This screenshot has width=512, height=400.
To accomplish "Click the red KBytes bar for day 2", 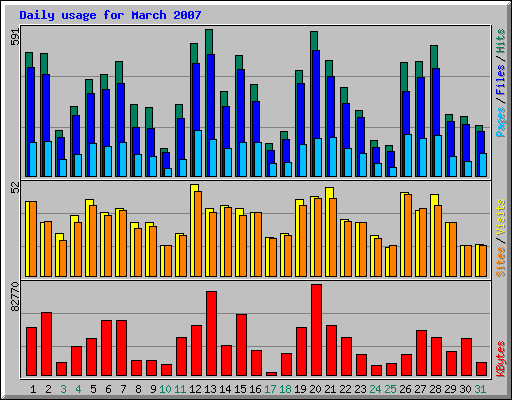I will coord(46,344).
